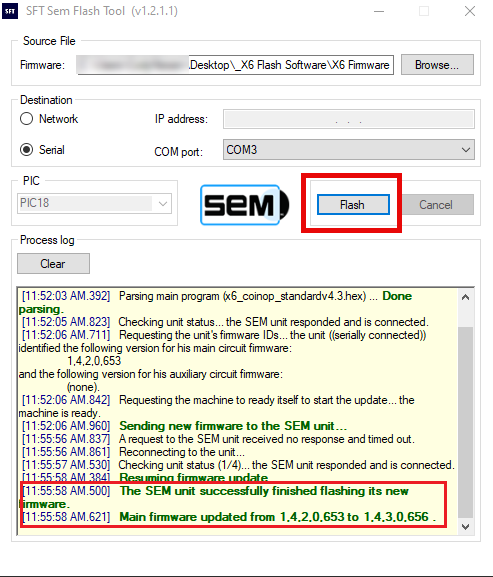Close the SFT Sem Flash Tool window
This screenshot has width=493, height=577.
click(x=470, y=11)
